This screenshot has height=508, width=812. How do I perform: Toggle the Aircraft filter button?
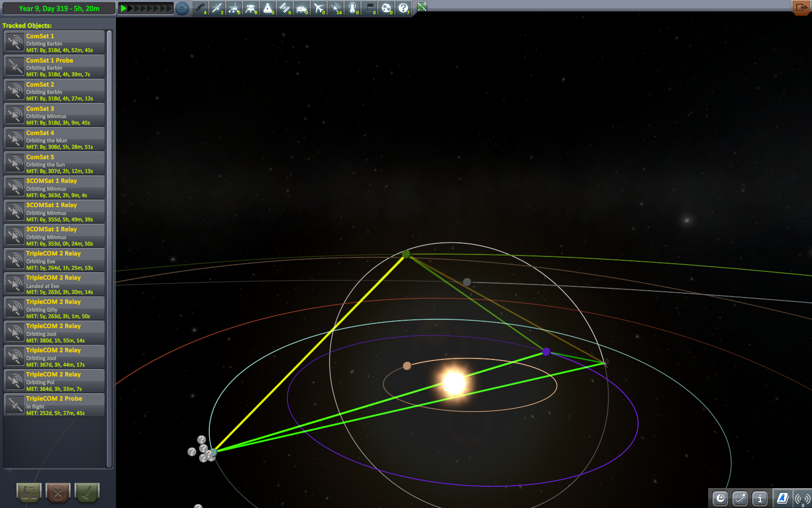click(319, 8)
